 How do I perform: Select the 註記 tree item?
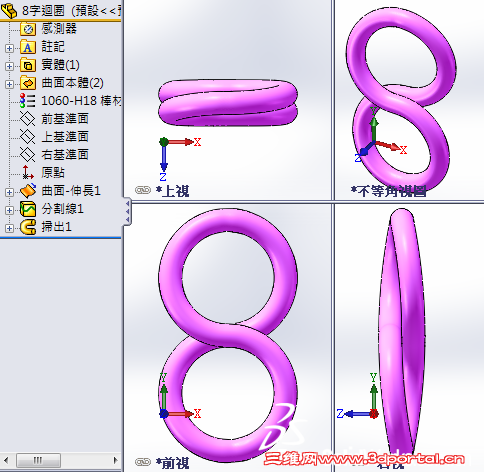click(53, 47)
